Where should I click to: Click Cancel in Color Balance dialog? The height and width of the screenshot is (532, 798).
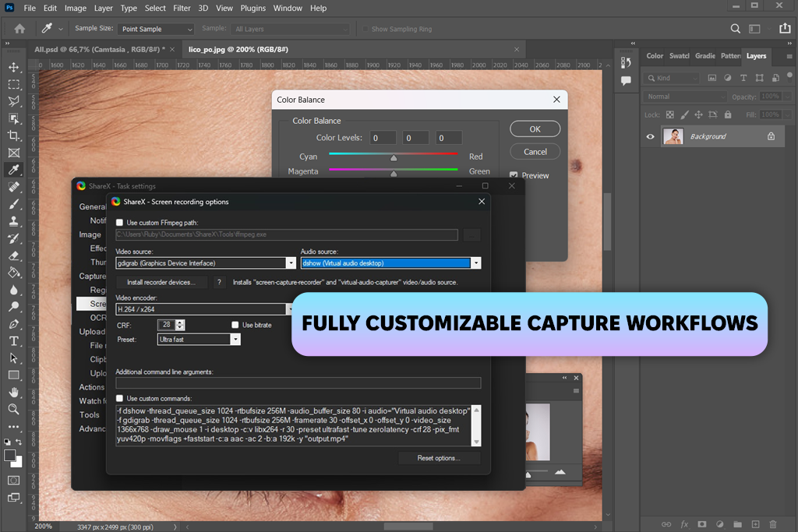click(x=535, y=152)
